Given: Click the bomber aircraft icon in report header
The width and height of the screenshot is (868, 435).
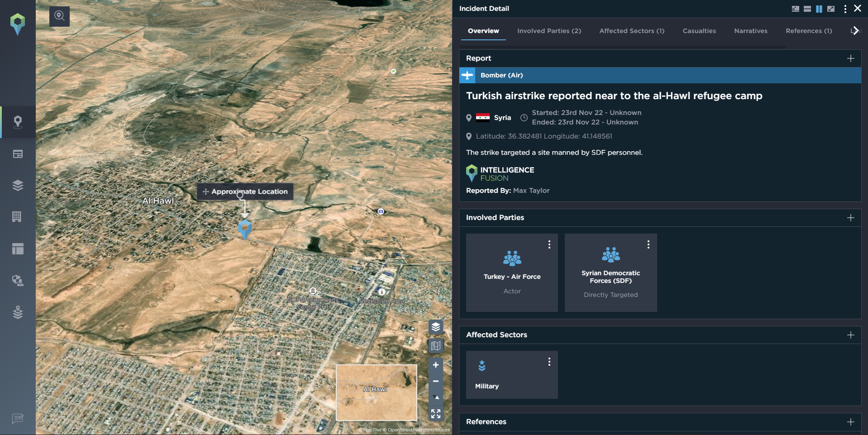Looking at the screenshot, I should (467, 75).
